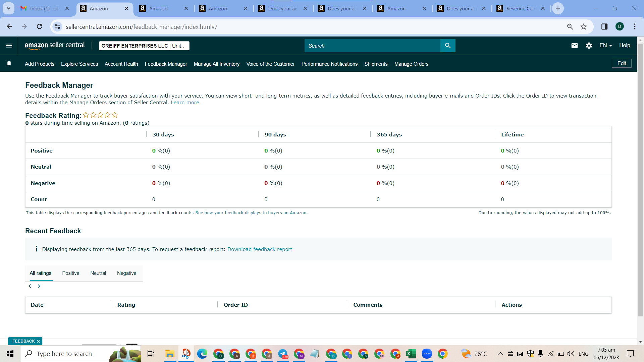Open Telegram from taskbar
Image resolution: width=644 pixels, height=362 pixels.
coord(283,354)
